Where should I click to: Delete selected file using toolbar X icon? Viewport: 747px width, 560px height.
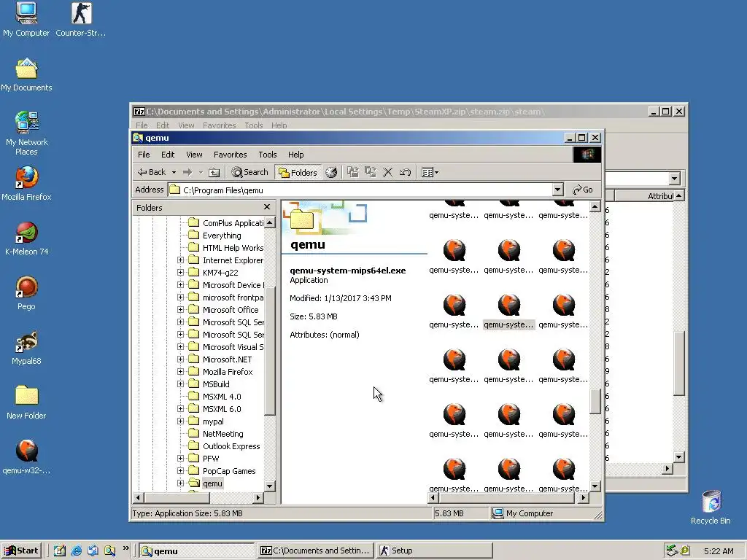(388, 172)
